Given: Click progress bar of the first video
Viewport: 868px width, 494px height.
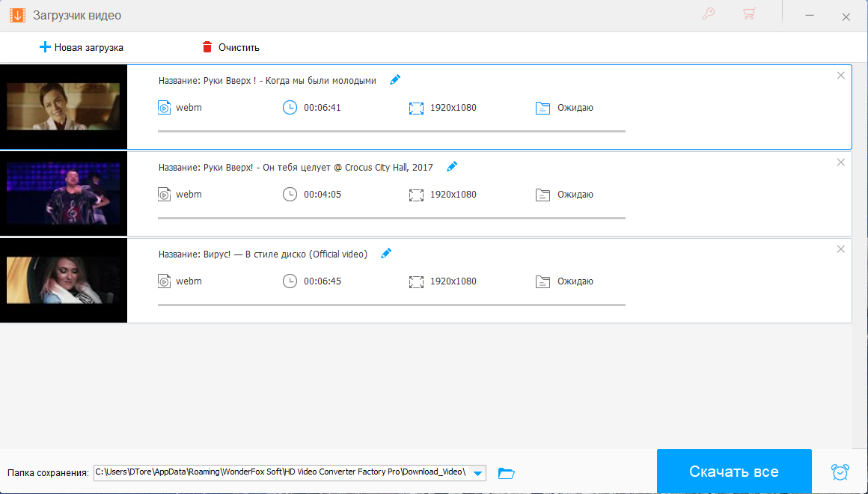Looking at the screenshot, I should (x=391, y=131).
